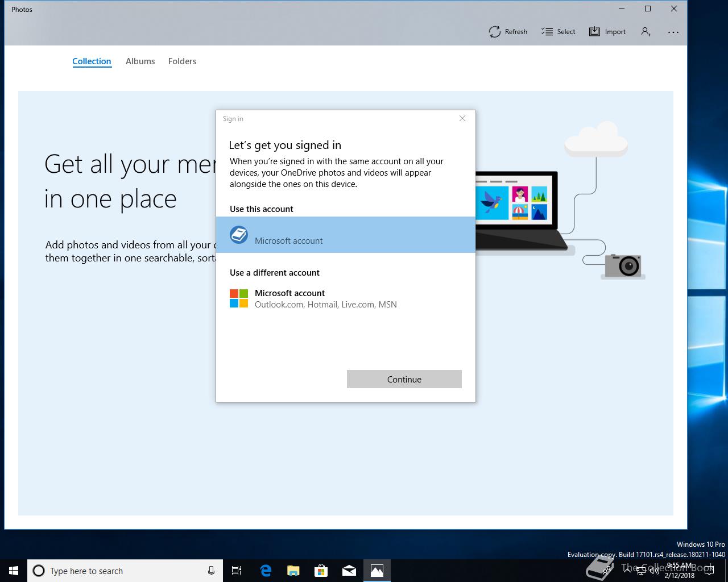Click the "Let's get you signed in" heading

pos(285,145)
